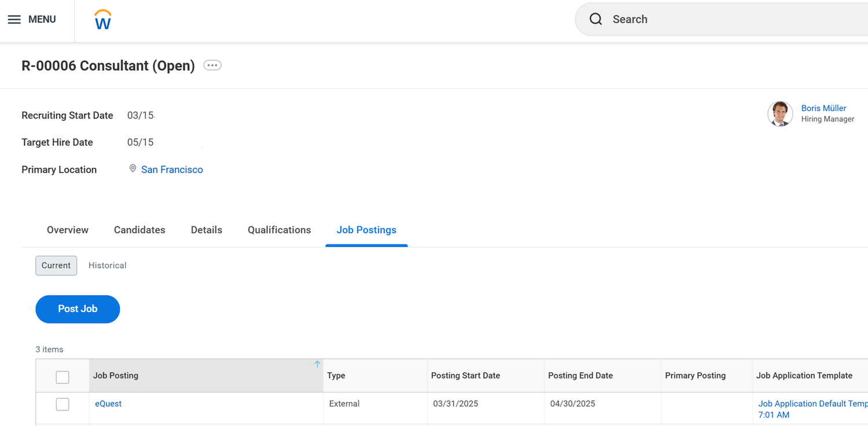Viewport: 868px width, 426px height.
Task: Open the San Francisco location link
Action: point(172,169)
